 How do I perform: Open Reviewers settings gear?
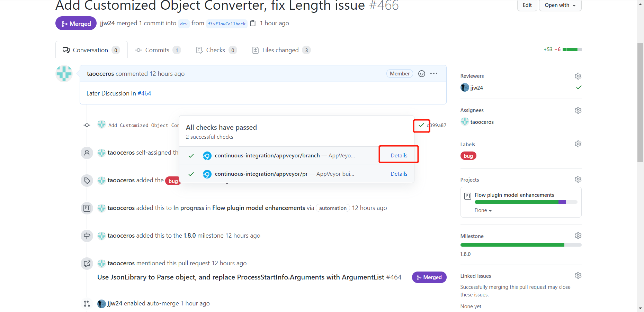tap(578, 76)
